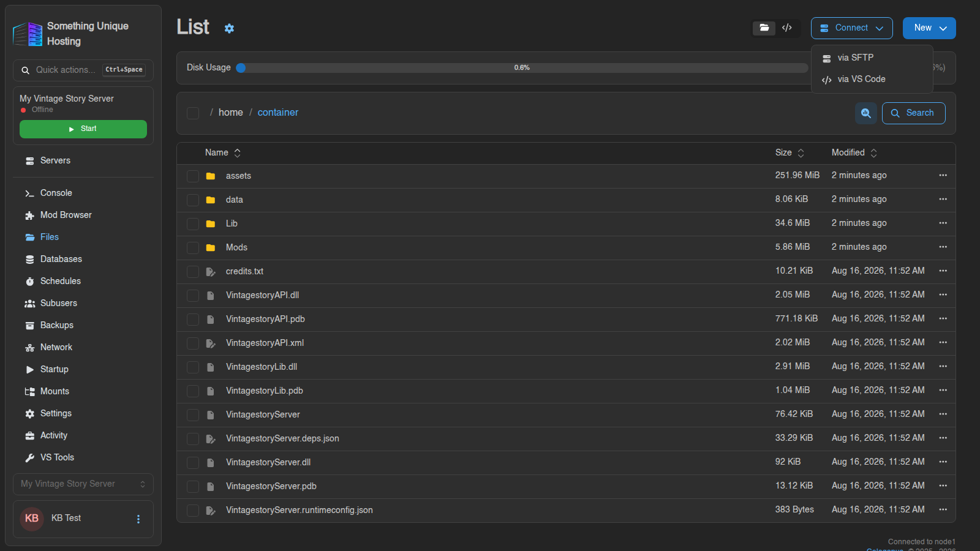
Task: Collapse the Connect dropdown
Action: point(851,28)
